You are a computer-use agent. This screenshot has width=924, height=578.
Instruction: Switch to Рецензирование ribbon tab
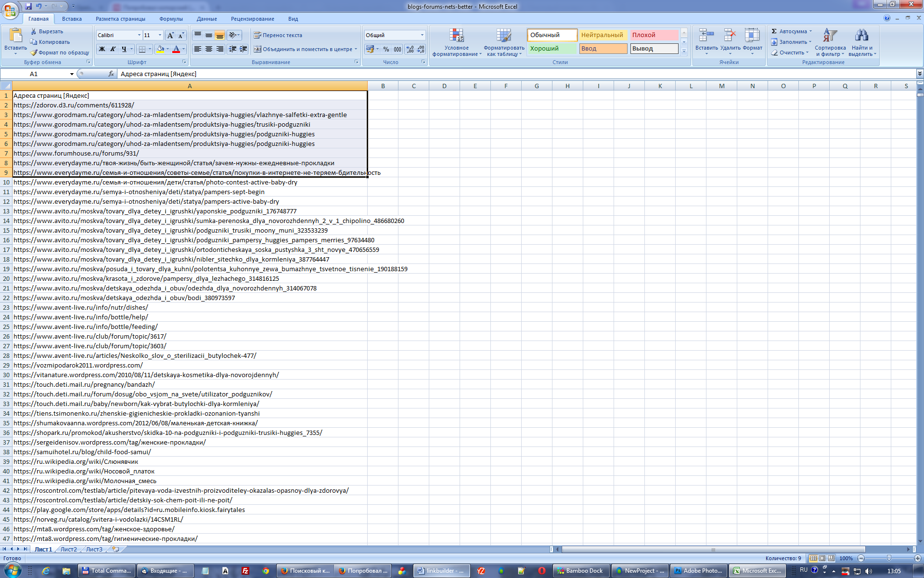[x=252, y=19]
